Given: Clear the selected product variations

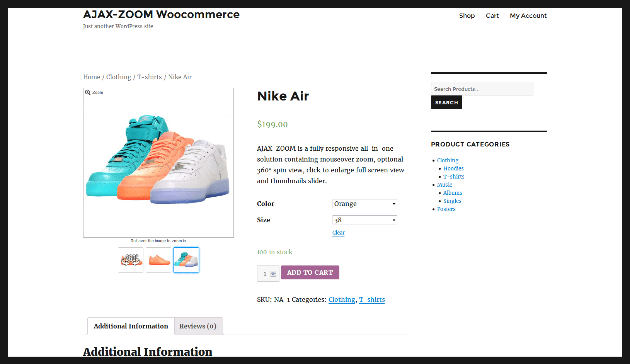Looking at the screenshot, I should pos(339,233).
